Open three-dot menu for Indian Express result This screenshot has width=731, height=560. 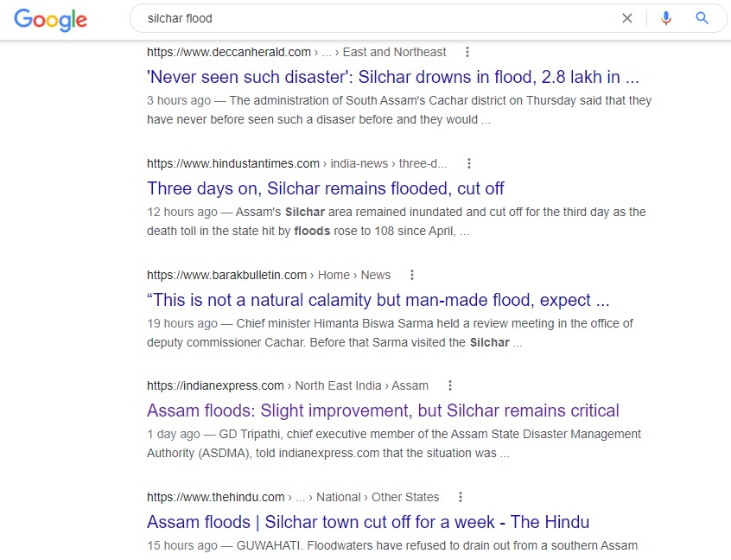450,385
